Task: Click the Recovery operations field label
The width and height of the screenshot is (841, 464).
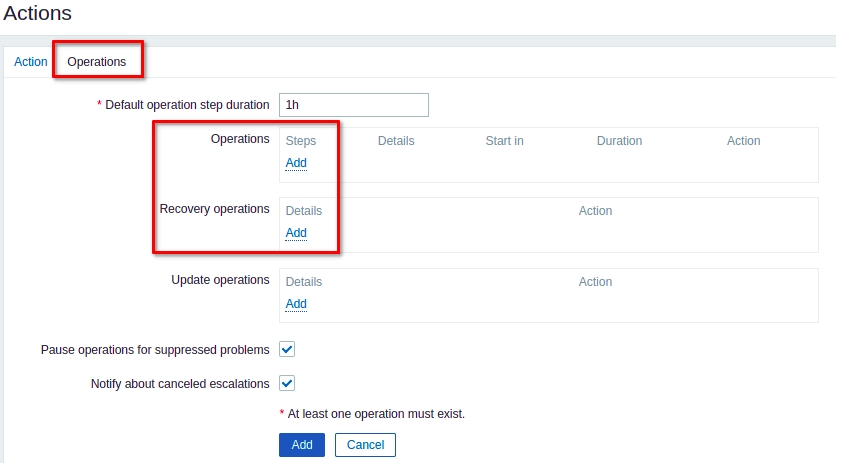Action: pos(214,209)
